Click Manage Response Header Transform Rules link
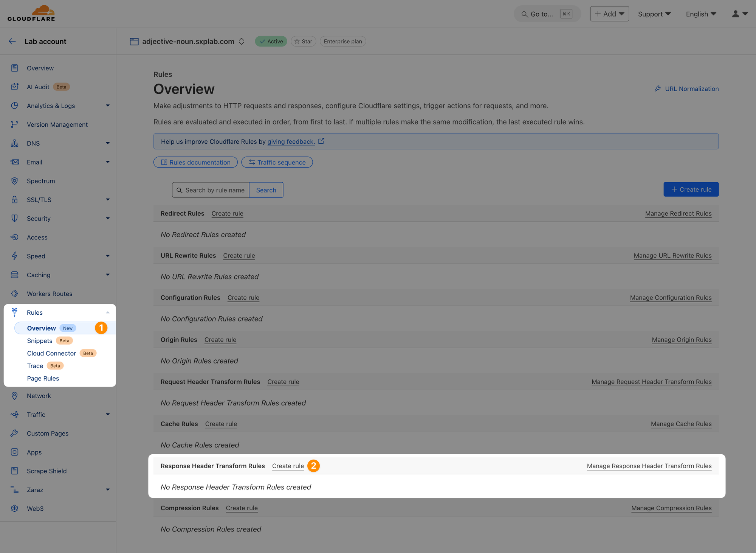Screen dimensions: 756x553 [x=649, y=466]
